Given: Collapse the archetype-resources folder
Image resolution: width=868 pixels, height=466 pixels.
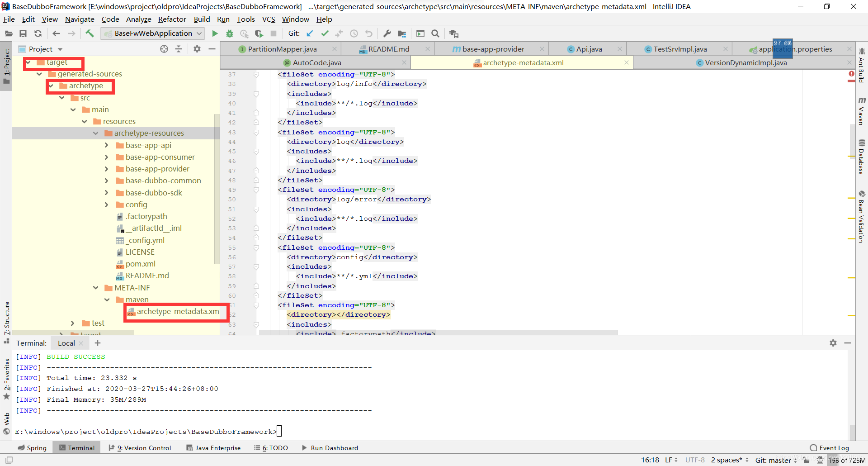Looking at the screenshot, I should point(96,133).
